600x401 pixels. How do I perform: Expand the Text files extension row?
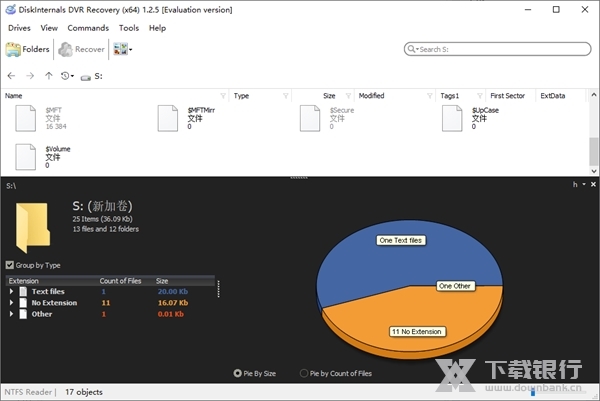click(12, 292)
